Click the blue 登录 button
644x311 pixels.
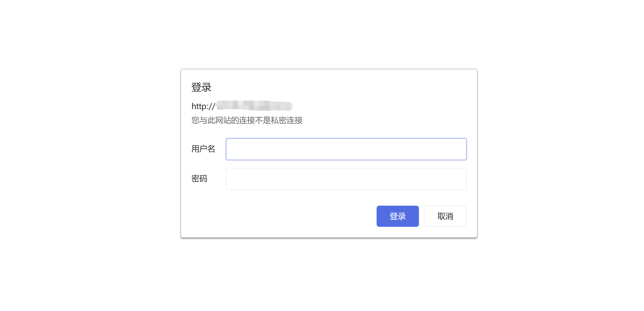coord(398,216)
